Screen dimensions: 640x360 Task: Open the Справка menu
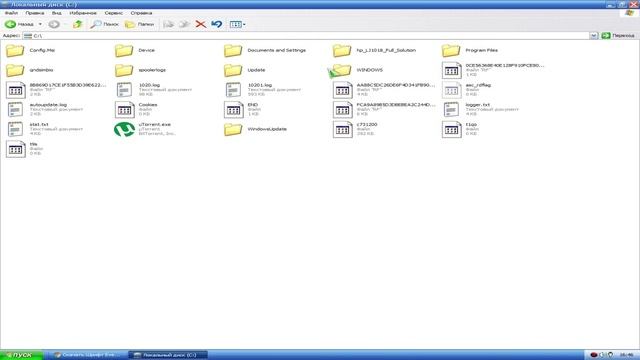tap(141, 13)
